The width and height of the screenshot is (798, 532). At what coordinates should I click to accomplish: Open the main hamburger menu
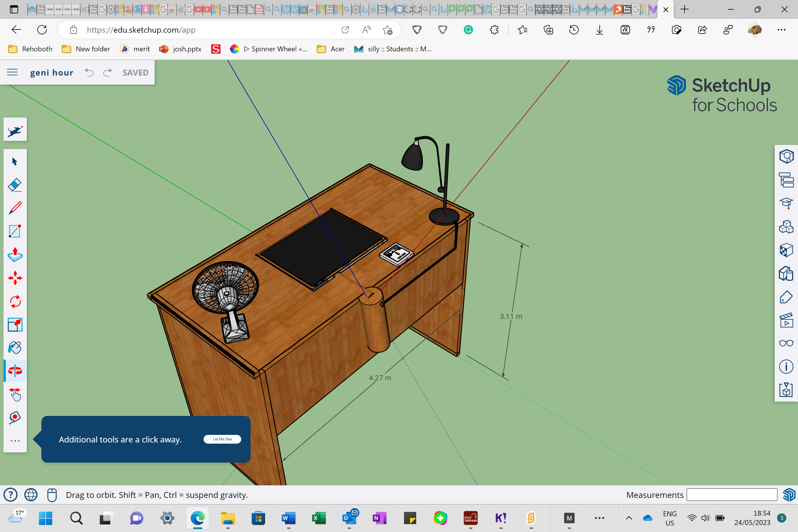(12, 72)
